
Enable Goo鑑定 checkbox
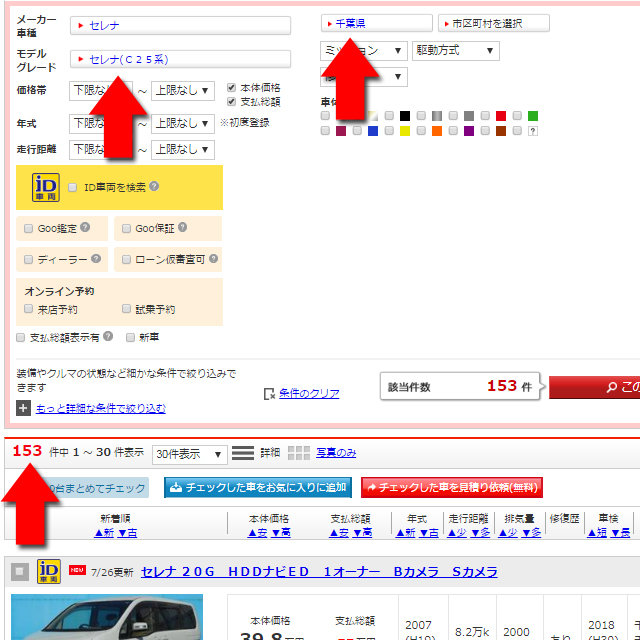click(x=28, y=228)
